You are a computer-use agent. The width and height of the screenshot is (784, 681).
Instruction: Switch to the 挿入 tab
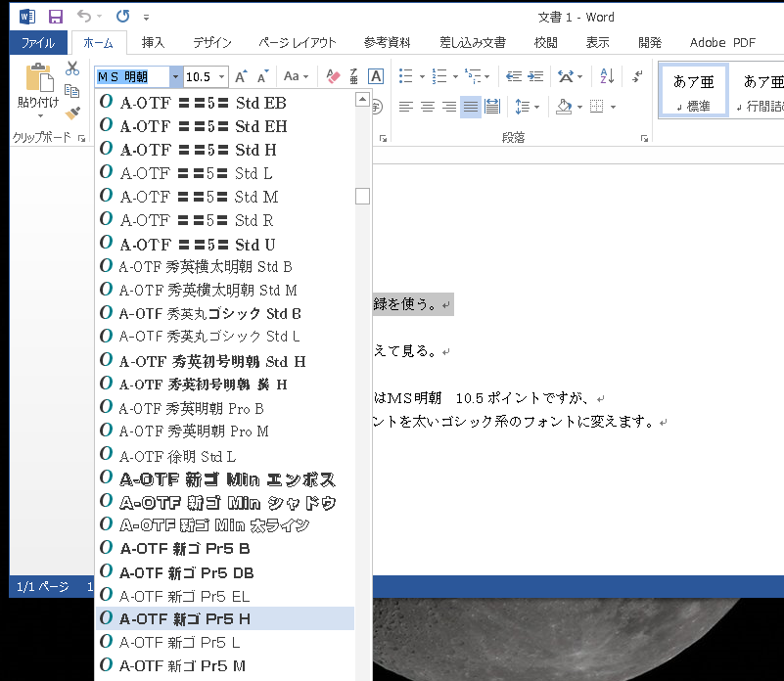(x=153, y=43)
